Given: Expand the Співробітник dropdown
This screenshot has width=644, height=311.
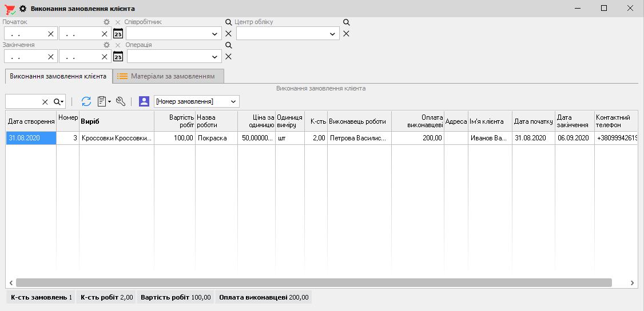Looking at the screenshot, I should 215,34.
